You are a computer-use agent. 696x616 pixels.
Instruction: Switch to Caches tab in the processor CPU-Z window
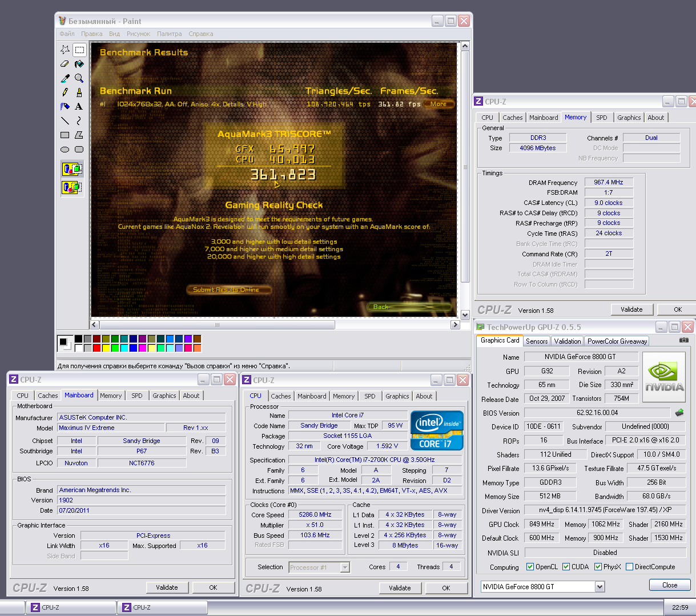click(x=281, y=396)
